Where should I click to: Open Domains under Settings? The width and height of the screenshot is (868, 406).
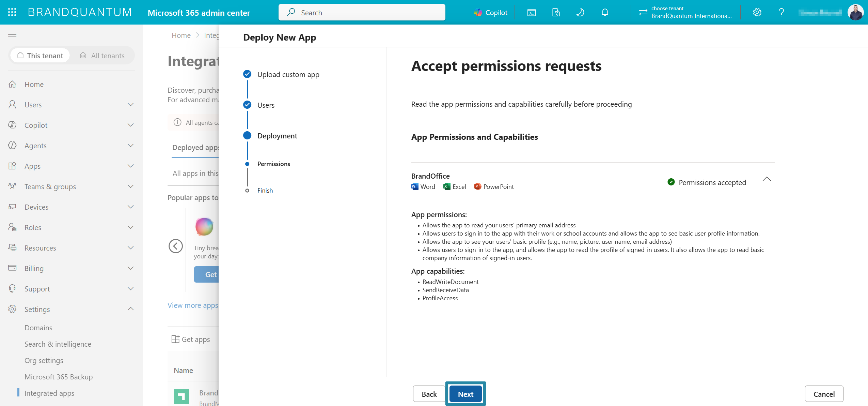(38, 328)
